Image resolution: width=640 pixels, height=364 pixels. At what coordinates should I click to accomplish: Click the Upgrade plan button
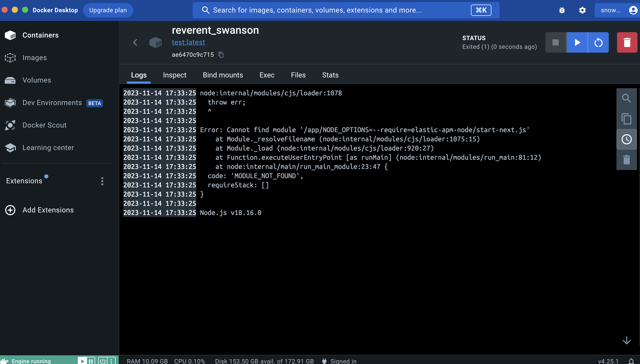coord(108,10)
